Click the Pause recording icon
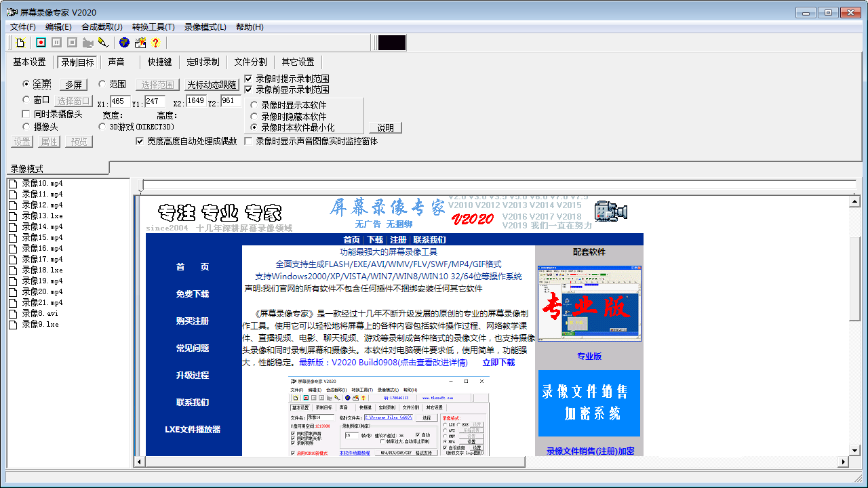Image resolution: width=868 pixels, height=488 pixels. [x=56, y=42]
